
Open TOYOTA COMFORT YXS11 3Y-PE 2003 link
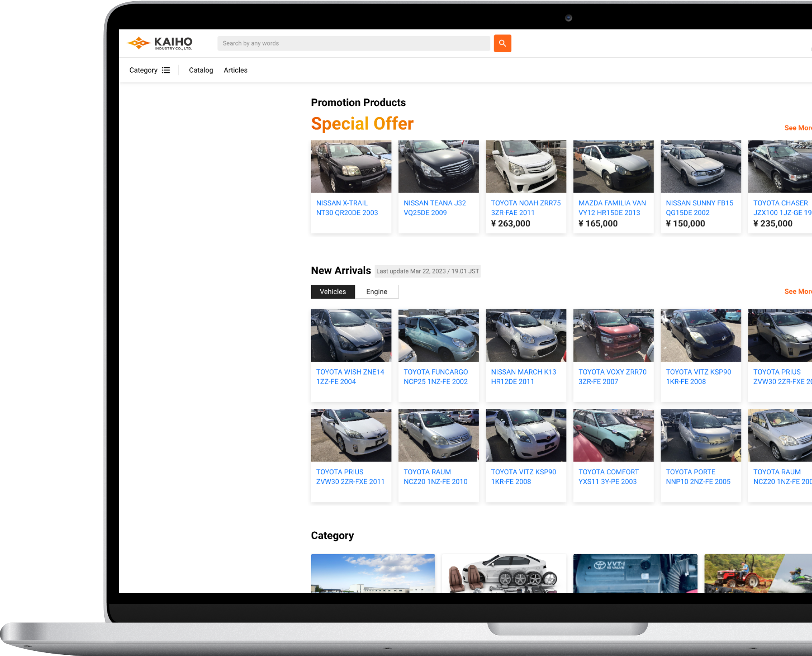point(608,477)
